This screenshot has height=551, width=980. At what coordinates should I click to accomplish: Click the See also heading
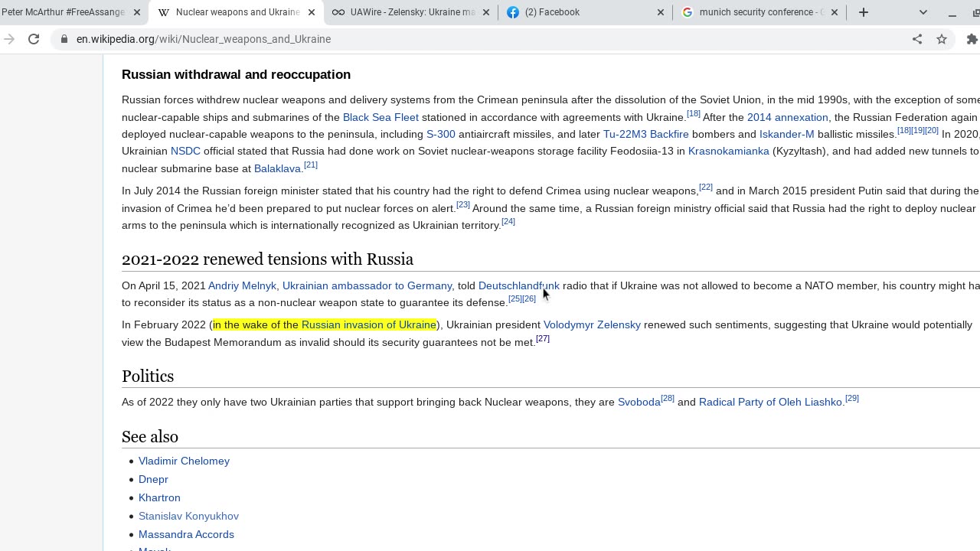pyautogui.click(x=150, y=436)
